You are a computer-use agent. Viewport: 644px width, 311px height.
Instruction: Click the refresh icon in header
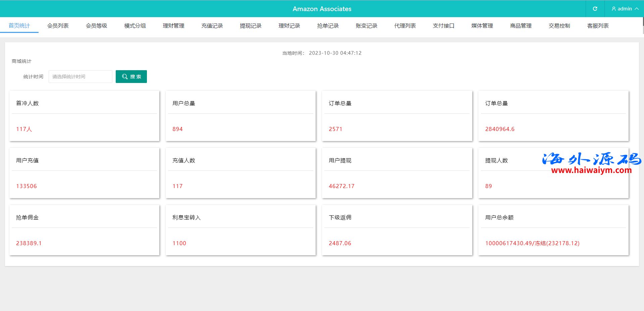coord(595,9)
